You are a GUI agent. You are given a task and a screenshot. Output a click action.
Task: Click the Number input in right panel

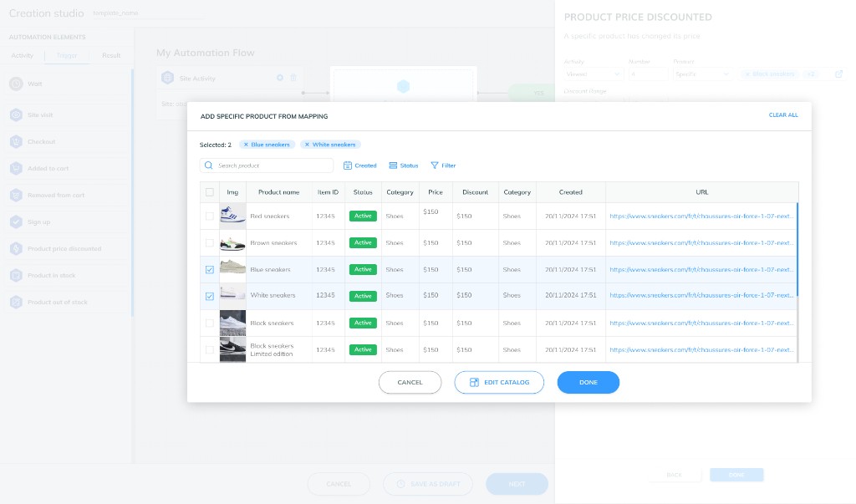tap(648, 74)
